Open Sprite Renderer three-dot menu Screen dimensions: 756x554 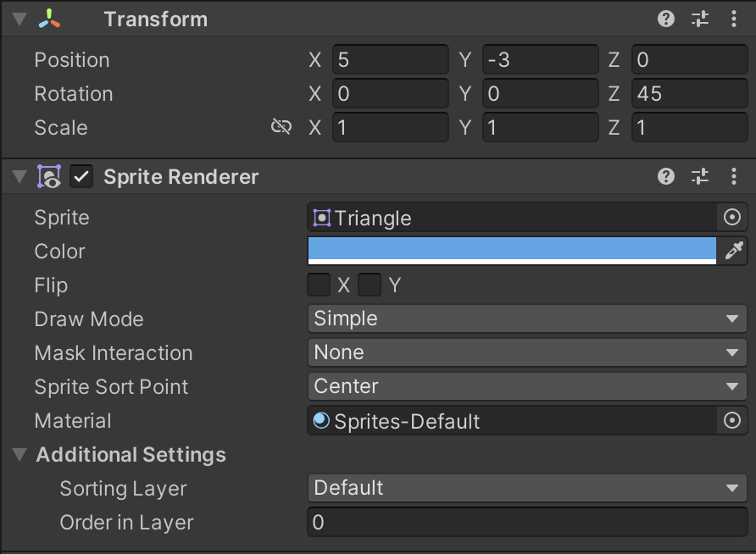click(734, 176)
